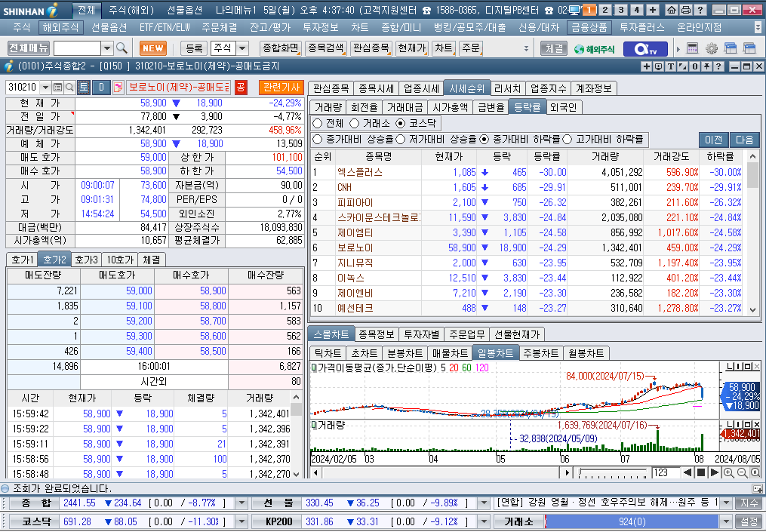Click the search magnifier beside the menu input
766x532 pixels.
click(122, 48)
